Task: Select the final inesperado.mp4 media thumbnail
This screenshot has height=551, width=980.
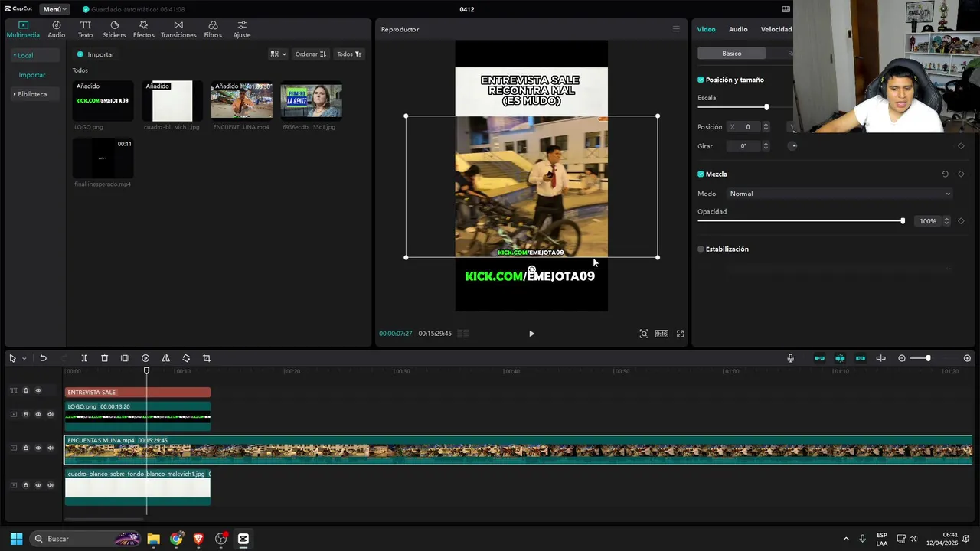Action: coord(103,158)
